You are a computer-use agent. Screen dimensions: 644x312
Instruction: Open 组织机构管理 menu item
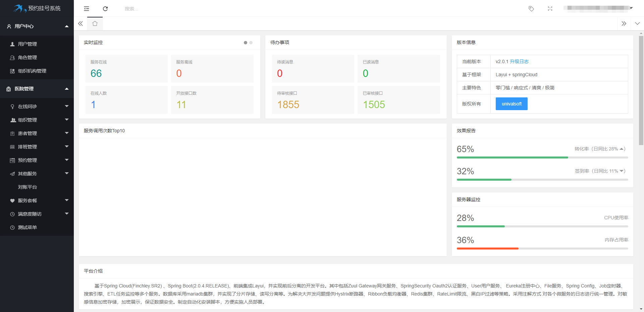pos(37,71)
